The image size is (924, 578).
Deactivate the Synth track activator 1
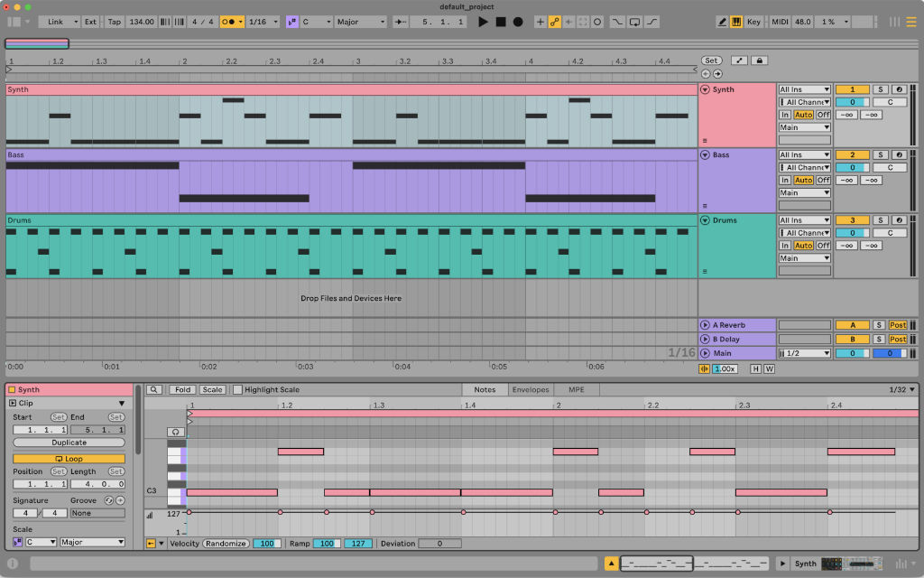click(852, 89)
